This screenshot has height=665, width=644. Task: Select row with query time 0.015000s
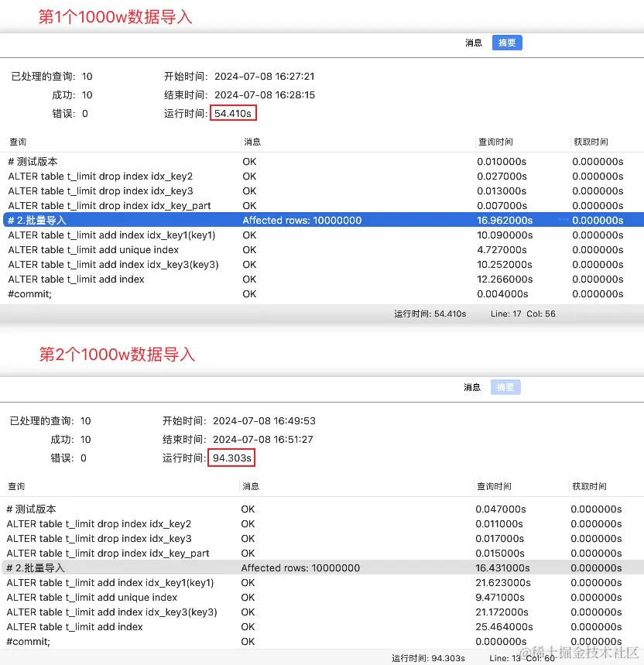[322, 554]
